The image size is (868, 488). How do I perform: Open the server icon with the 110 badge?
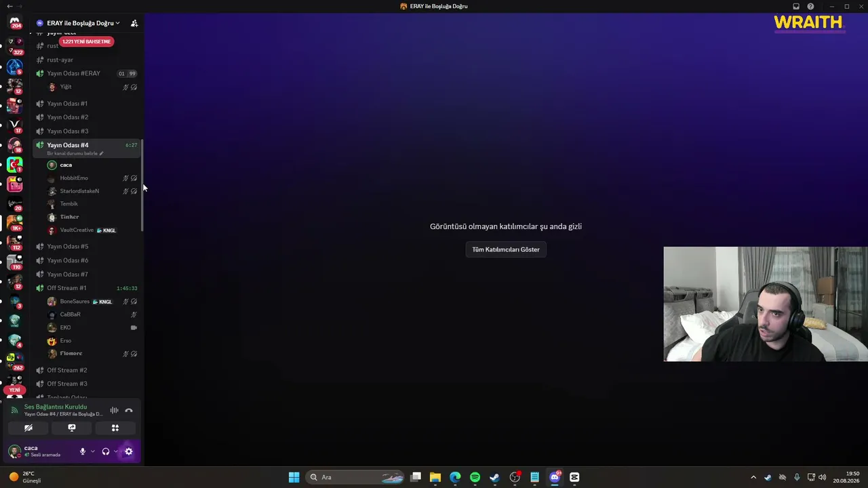[x=14, y=262]
